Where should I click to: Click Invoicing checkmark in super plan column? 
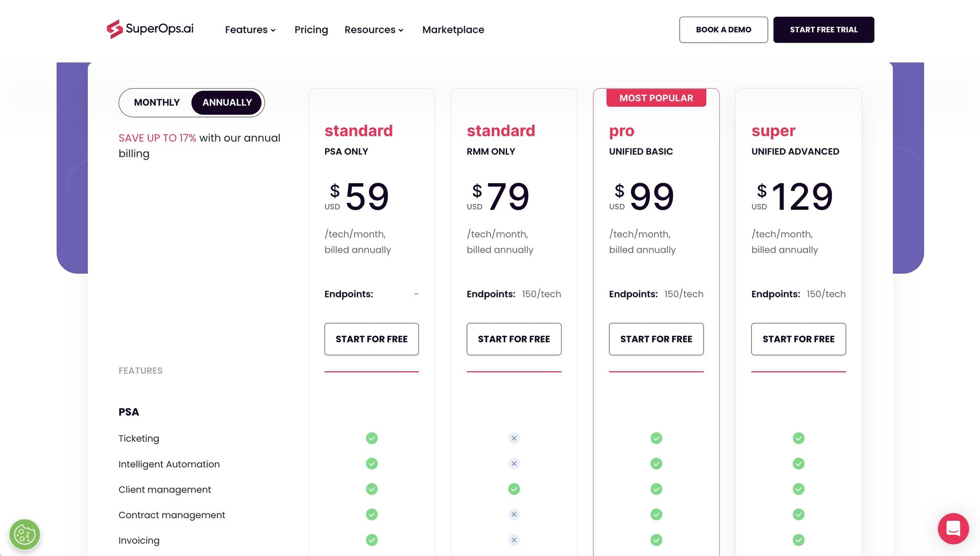coord(798,540)
